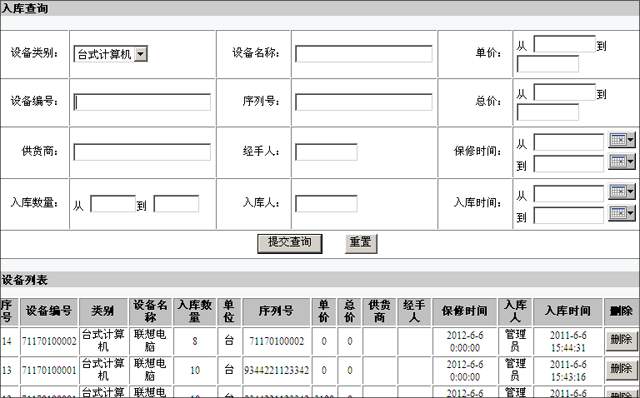640x398 pixels.
Task: Select serial number cell 71170100002 in row 14
Action: click(276, 341)
